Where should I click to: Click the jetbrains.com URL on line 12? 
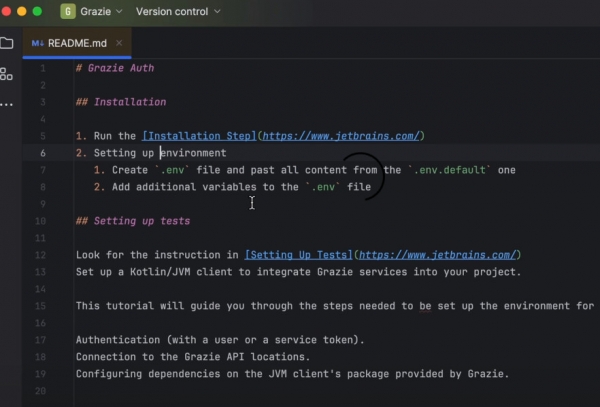pos(438,255)
